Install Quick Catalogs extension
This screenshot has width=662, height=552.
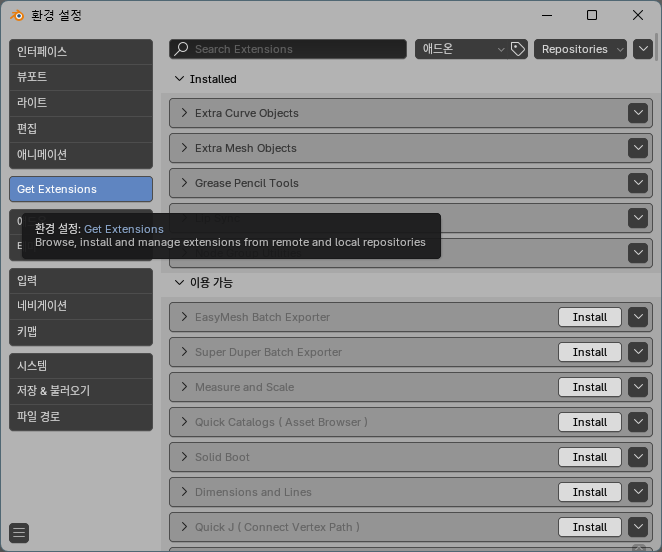click(590, 422)
